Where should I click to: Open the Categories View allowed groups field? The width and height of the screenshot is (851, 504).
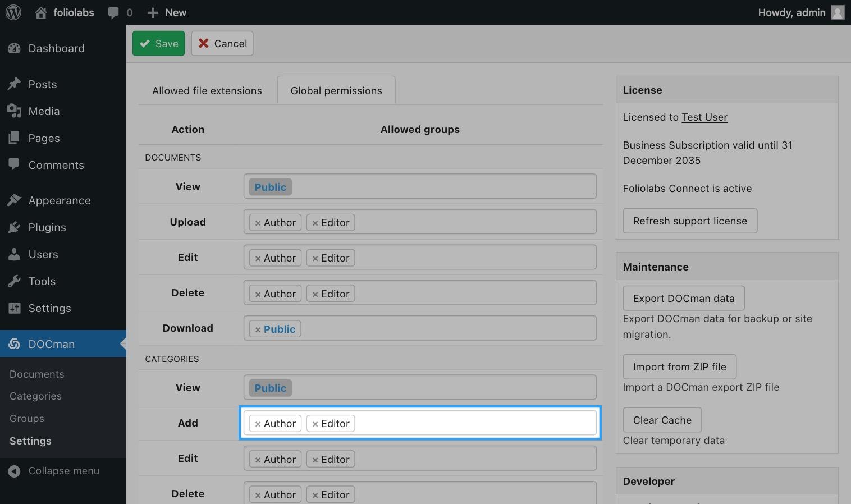pyautogui.click(x=420, y=387)
